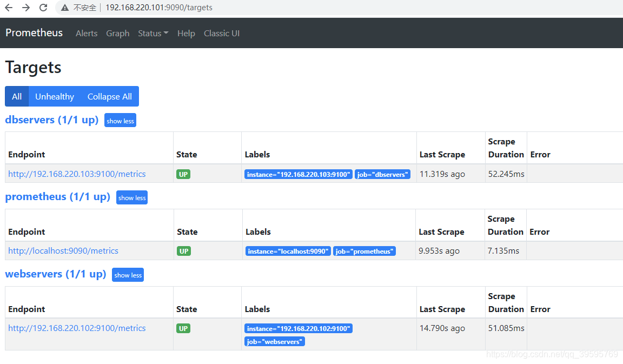This screenshot has height=364, width=623.
Task: Click the instance="localhost:9090" label badge
Action: click(288, 251)
